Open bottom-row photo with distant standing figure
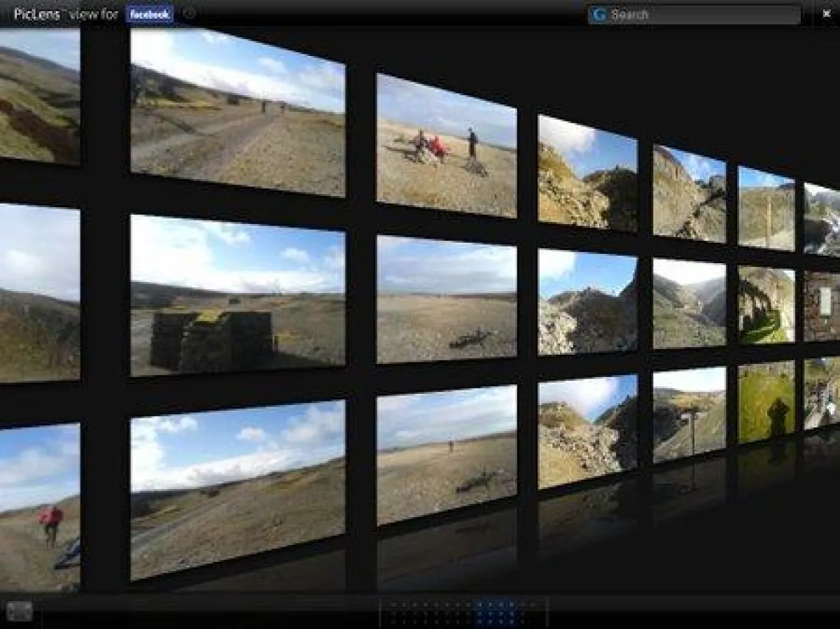 pos(446,454)
